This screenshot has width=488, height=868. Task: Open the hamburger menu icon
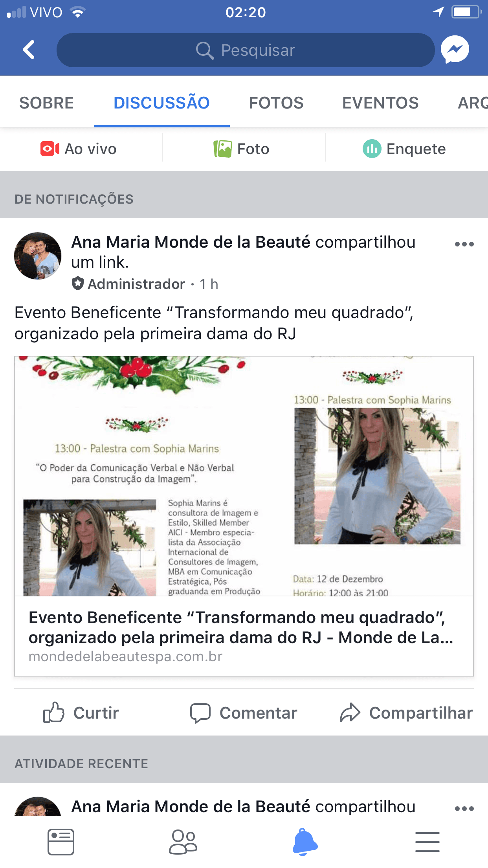coord(427,842)
